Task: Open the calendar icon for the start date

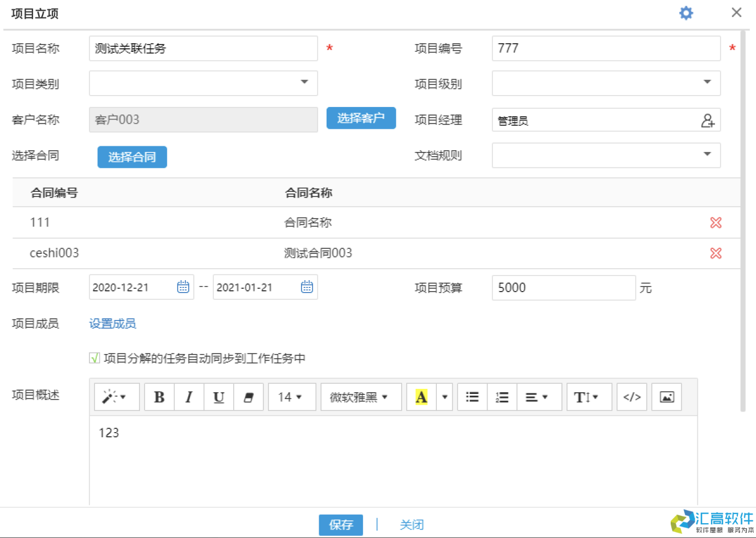Action: pos(183,287)
